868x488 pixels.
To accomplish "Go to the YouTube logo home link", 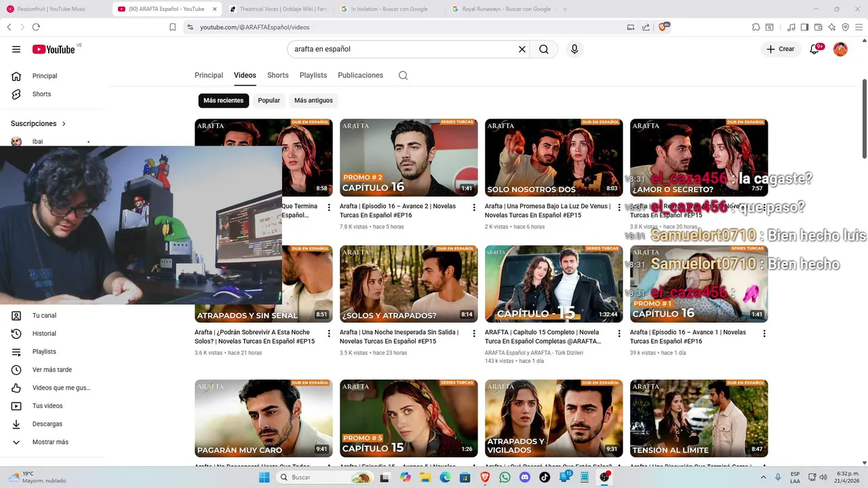I will [54, 49].
